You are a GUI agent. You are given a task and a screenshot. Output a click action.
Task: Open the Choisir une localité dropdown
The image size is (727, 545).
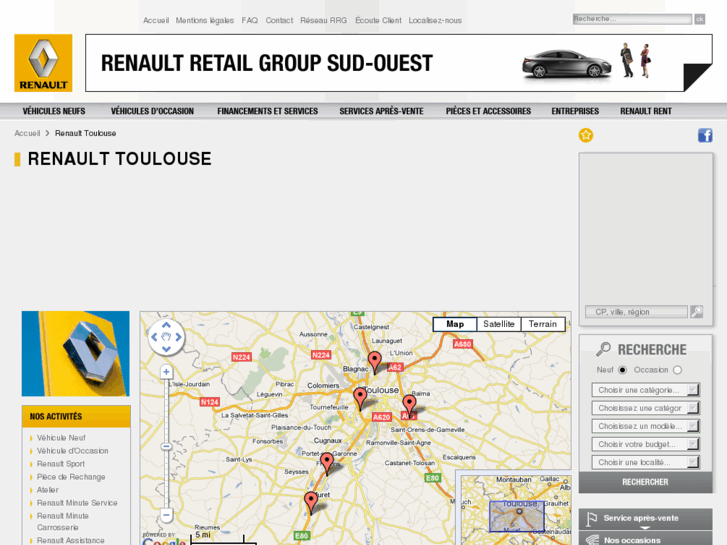tap(645, 462)
